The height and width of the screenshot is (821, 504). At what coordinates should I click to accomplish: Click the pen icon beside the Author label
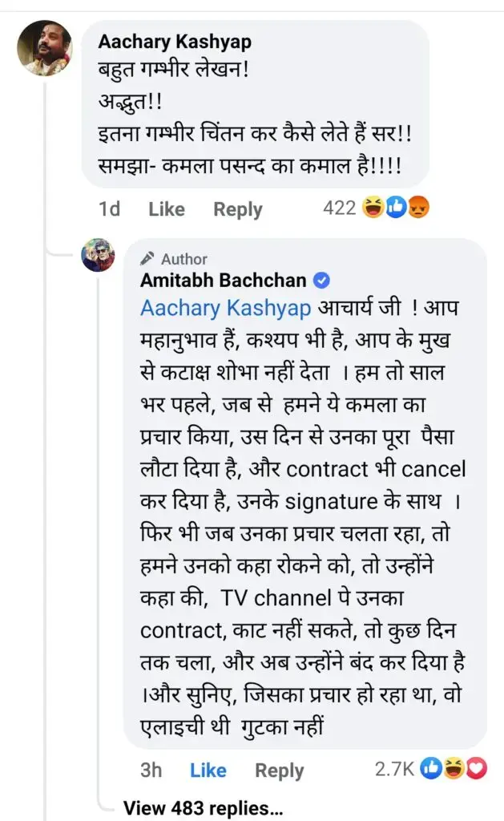147,259
